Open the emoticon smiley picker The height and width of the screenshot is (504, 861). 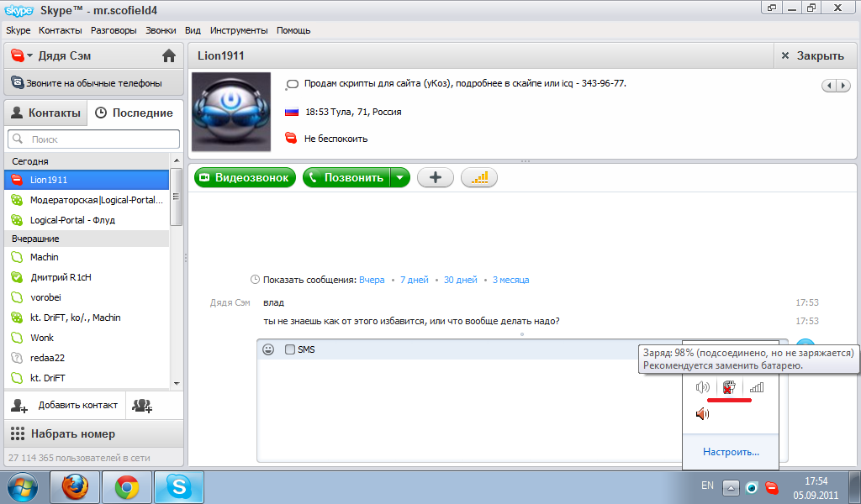268,349
